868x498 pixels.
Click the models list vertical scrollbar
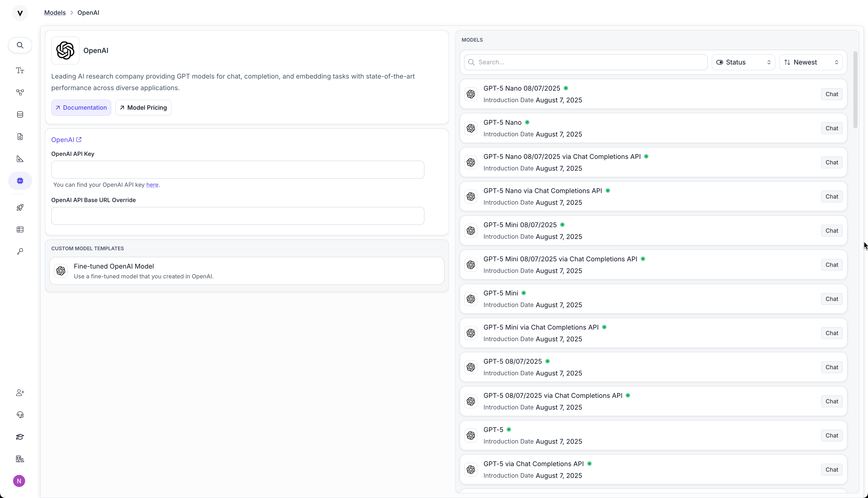point(855,90)
